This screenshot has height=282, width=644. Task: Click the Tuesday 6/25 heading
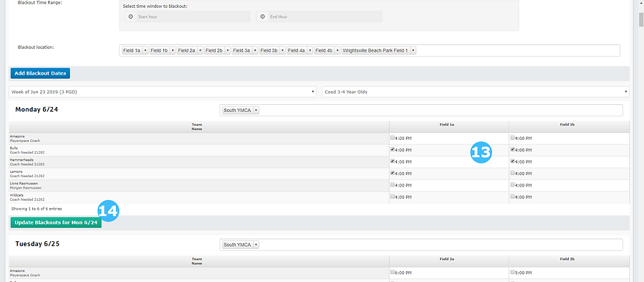(37, 244)
